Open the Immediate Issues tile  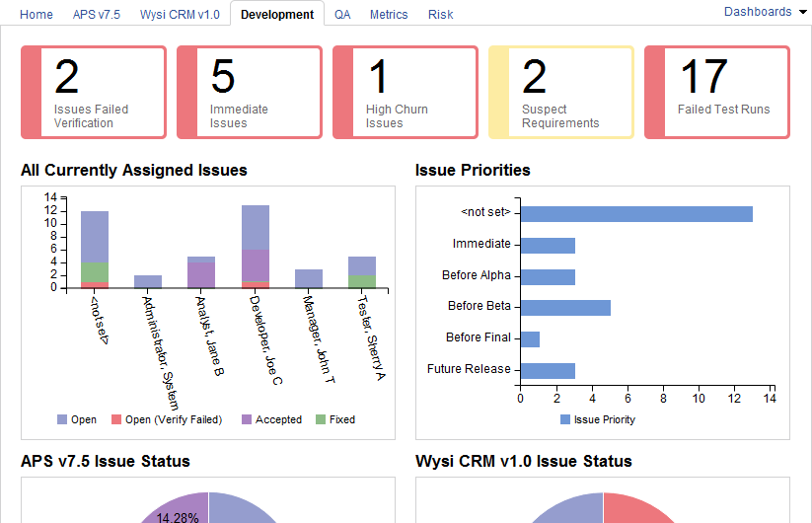[x=250, y=92]
